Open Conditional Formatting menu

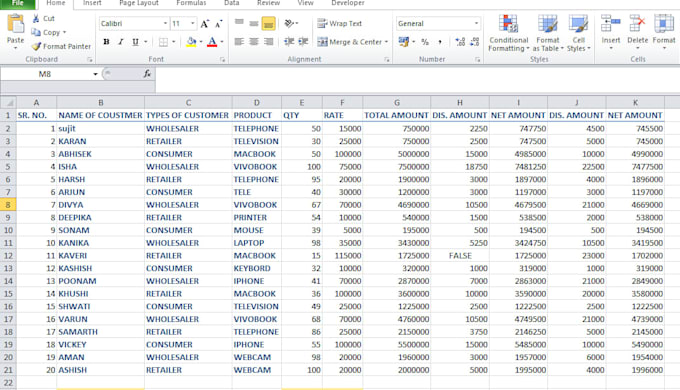[508, 33]
